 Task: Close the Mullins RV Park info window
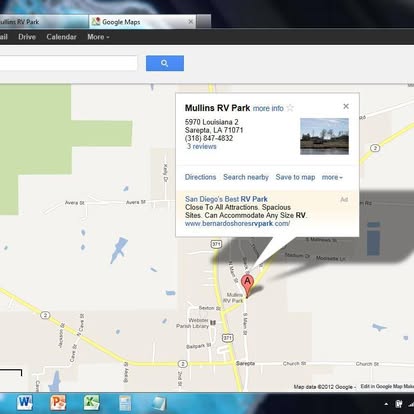click(x=346, y=106)
